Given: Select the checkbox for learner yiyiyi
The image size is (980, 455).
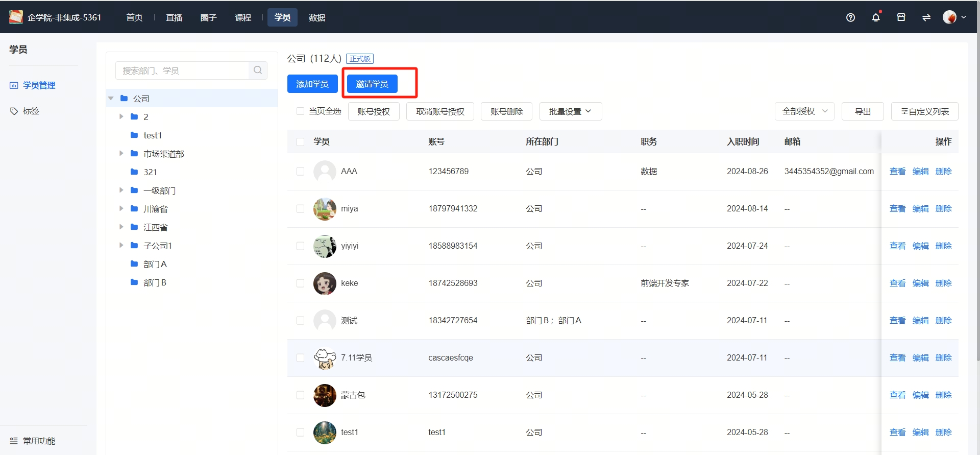Looking at the screenshot, I should [300, 246].
